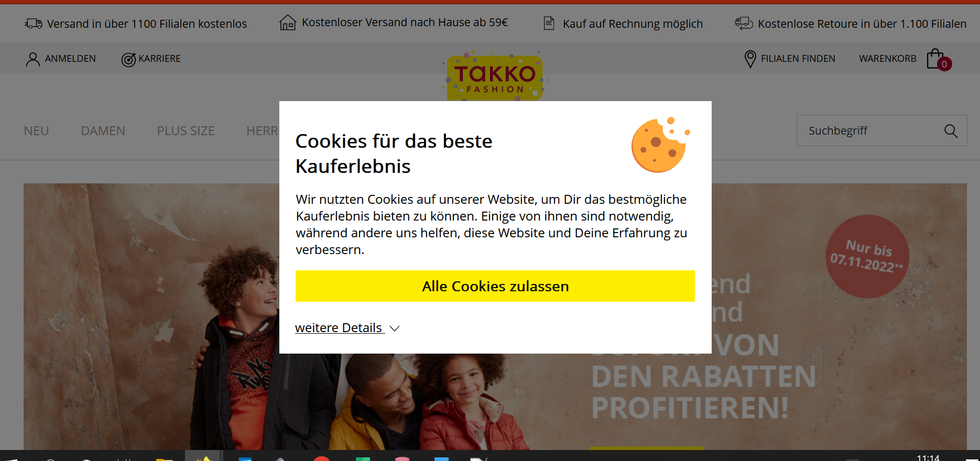Expand weitere Details chevron
980x461 pixels.
tap(395, 328)
